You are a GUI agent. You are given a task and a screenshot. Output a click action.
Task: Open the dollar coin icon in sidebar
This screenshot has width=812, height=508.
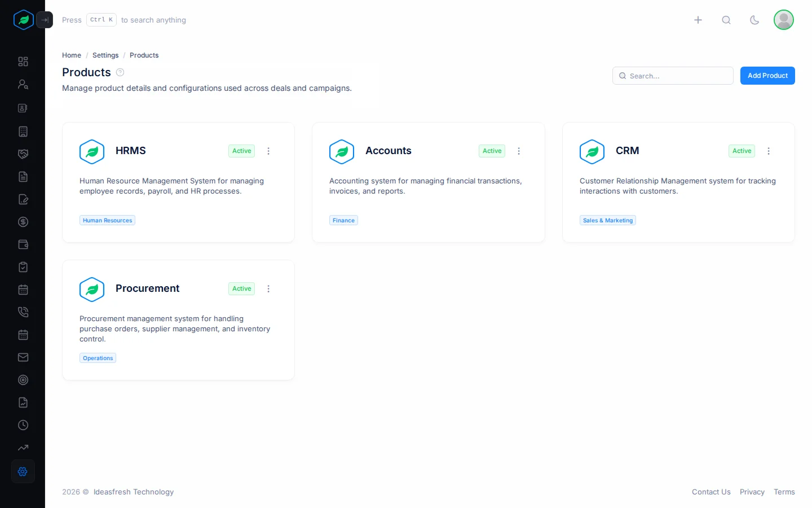(x=23, y=222)
